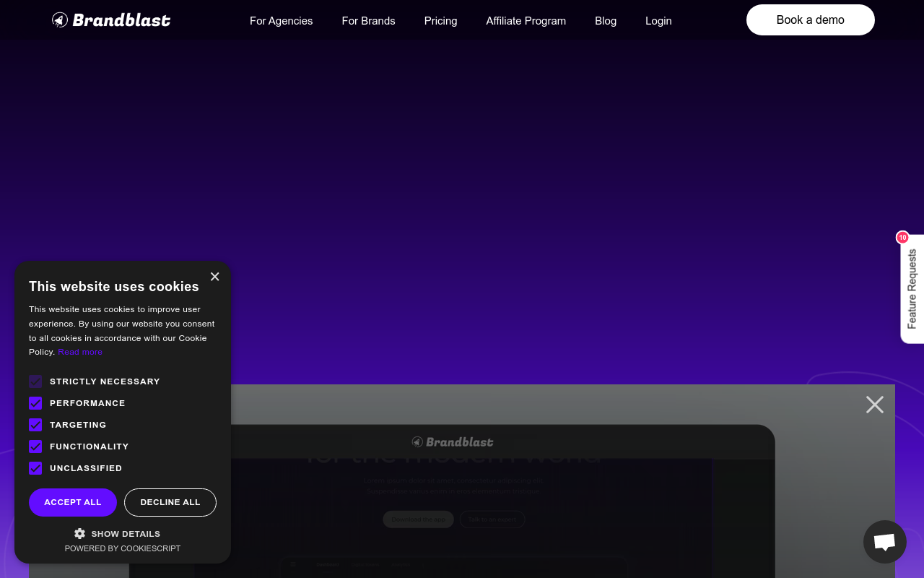Open the Powered by CookieScript link

pyautogui.click(x=123, y=548)
